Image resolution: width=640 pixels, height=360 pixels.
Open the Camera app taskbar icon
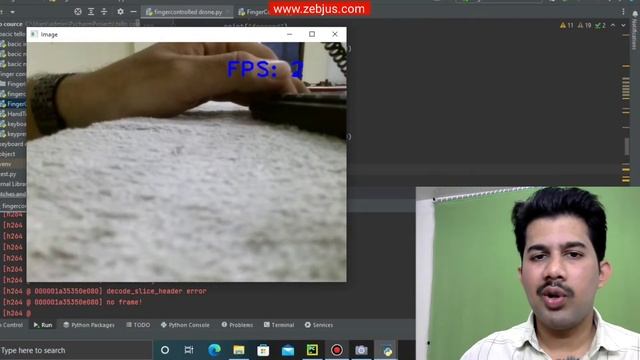click(361, 350)
